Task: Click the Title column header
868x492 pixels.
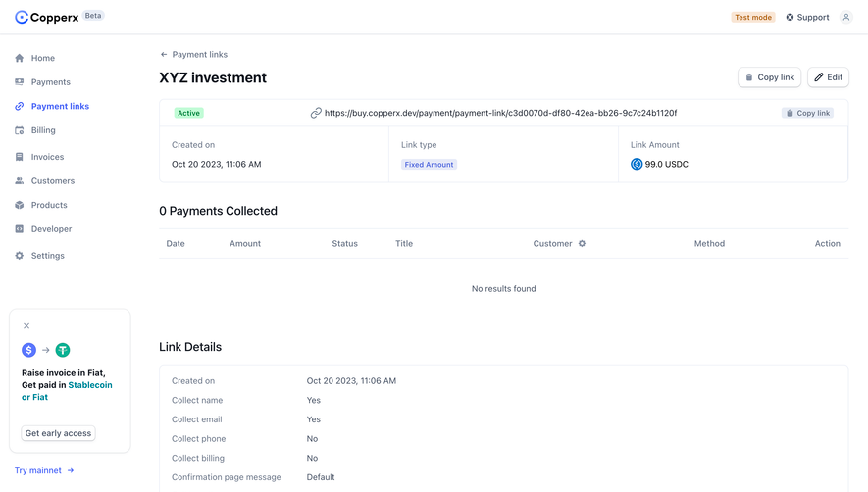Action: click(x=404, y=243)
